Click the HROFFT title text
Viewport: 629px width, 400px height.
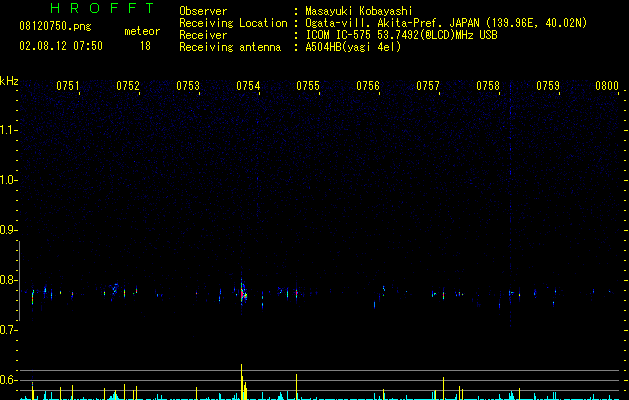103,8
